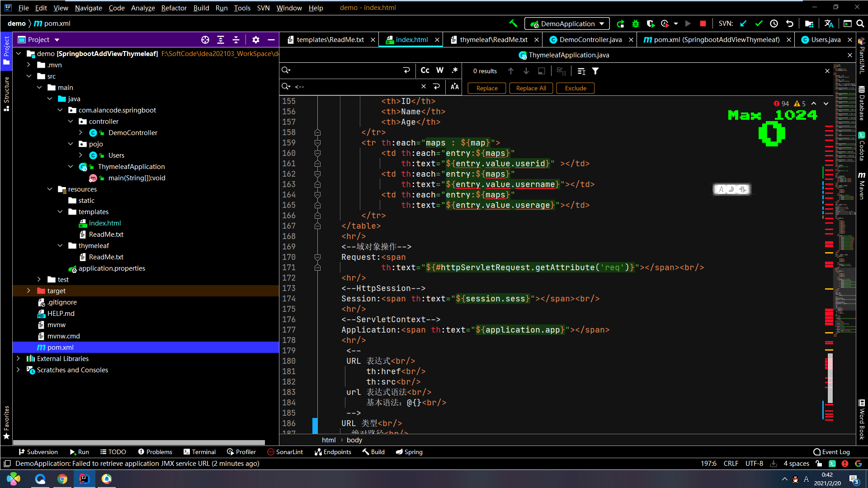Toggle new line in replace field

point(436,86)
